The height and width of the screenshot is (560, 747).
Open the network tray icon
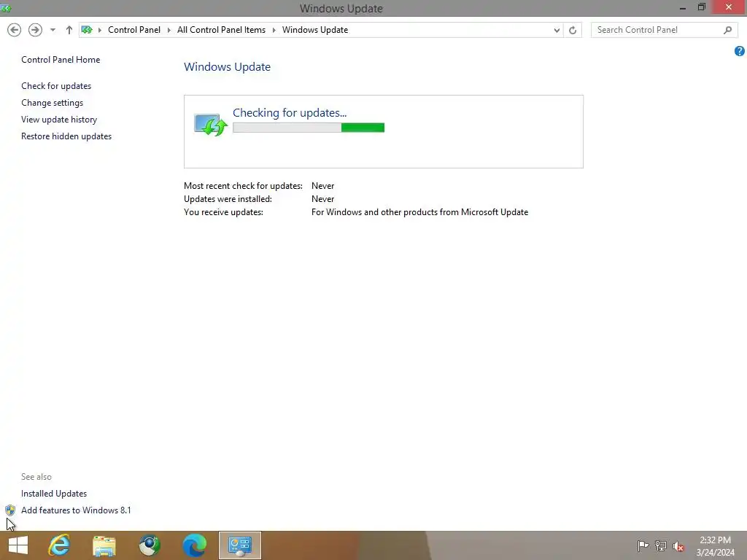click(661, 545)
